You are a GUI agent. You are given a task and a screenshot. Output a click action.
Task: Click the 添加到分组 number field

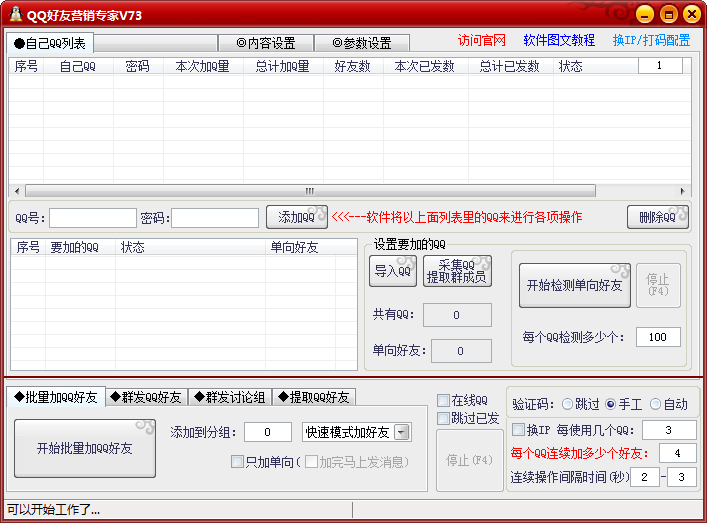(x=268, y=432)
